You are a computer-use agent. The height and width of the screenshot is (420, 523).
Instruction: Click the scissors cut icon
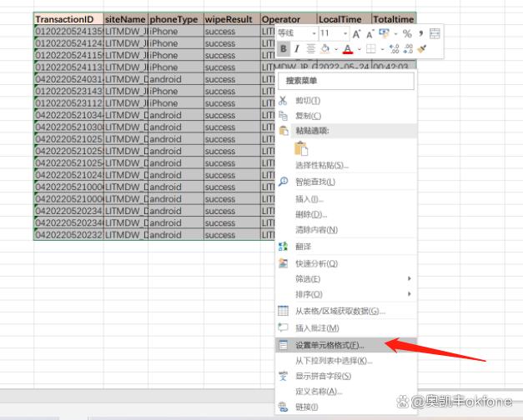(x=283, y=100)
